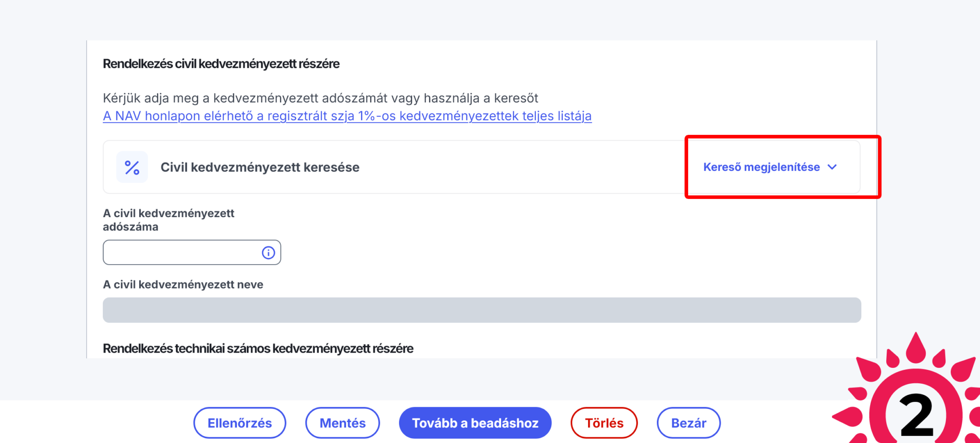Image resolution: width=980 pixels, height=443 pixels.
Task: Click the civil kedvezményezett adószáma input field
Action: (x=182, y=252)
